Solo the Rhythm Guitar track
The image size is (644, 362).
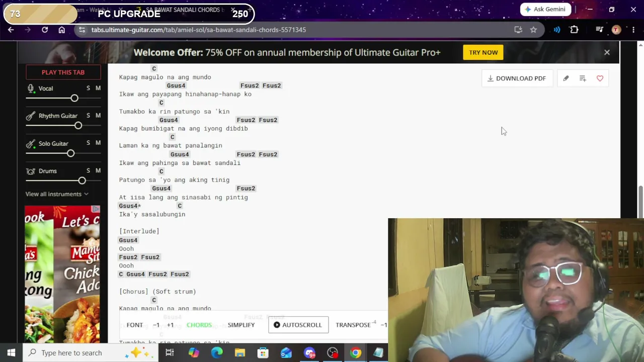(x=88, y=115)
